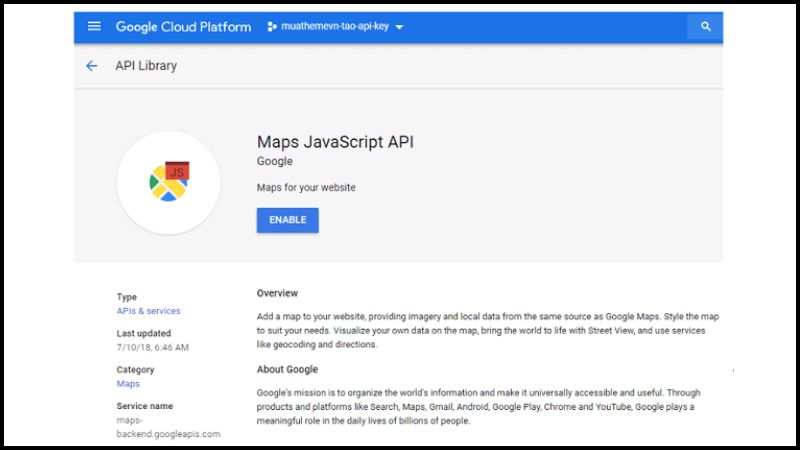
Task: Click the Google publisher name under the title
Action: coord(274,161)
